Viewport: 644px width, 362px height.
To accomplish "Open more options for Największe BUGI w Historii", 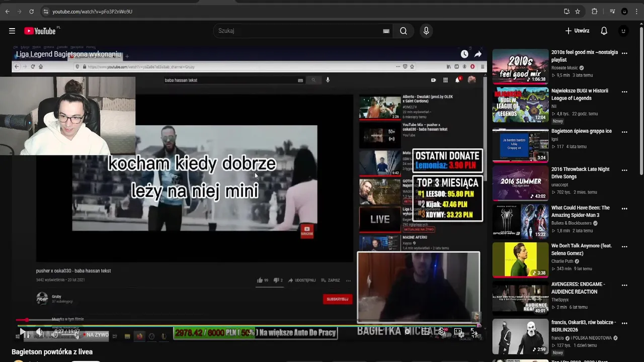I will pos(624,92).
